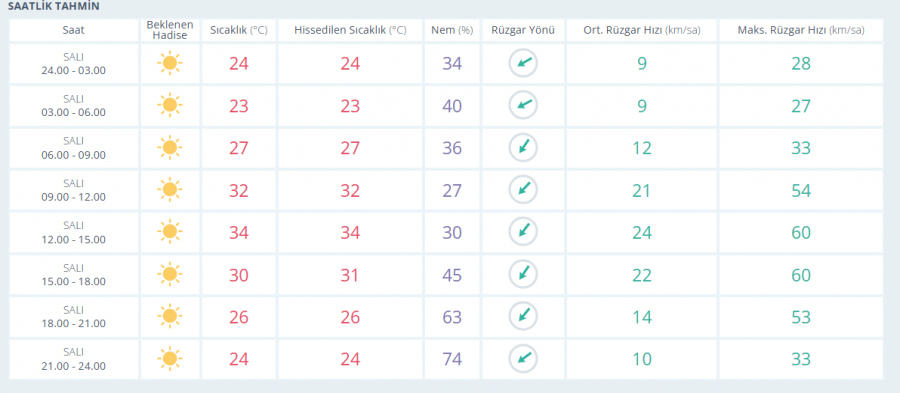The width and height of the screenshot is (900, 393).
Task: Click the SAATLİK TAHMİN heading
Action: click(53, 7)
